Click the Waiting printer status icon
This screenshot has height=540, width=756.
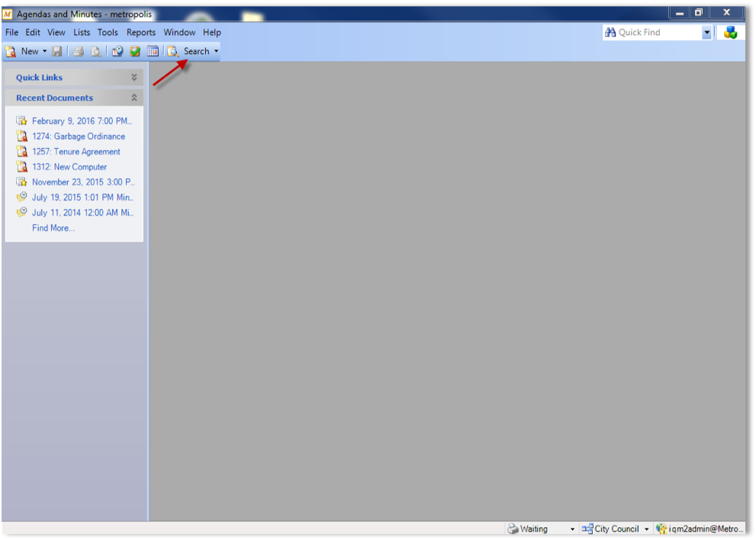pos(513,529)
